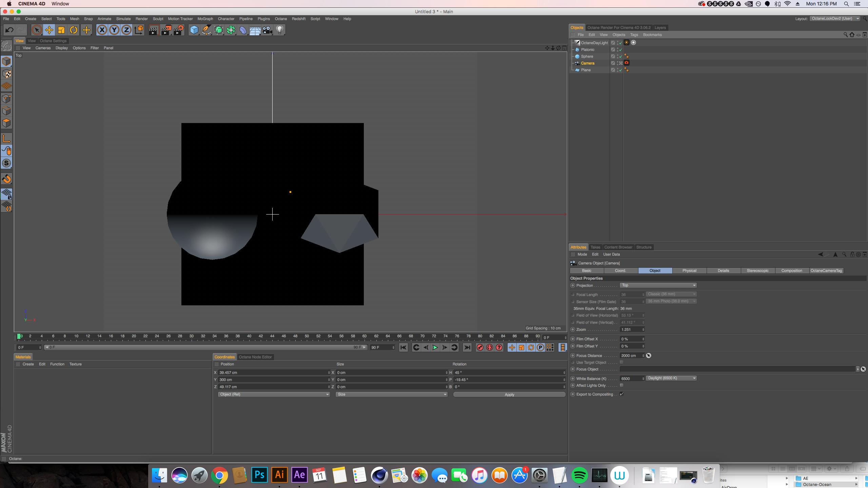This screenshot has height=488, width=868.
Task: Add a Cube primitive object
Action: [x=194, y=30]
